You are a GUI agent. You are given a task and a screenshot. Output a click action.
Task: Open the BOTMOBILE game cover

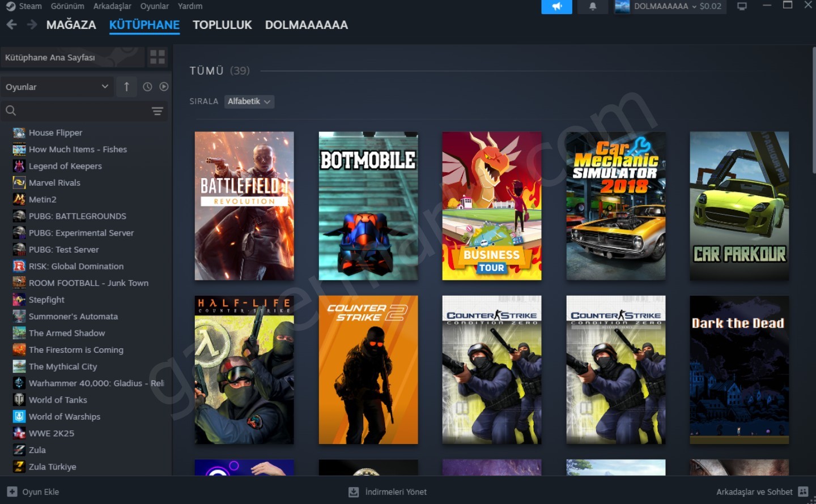pos(368,206)
